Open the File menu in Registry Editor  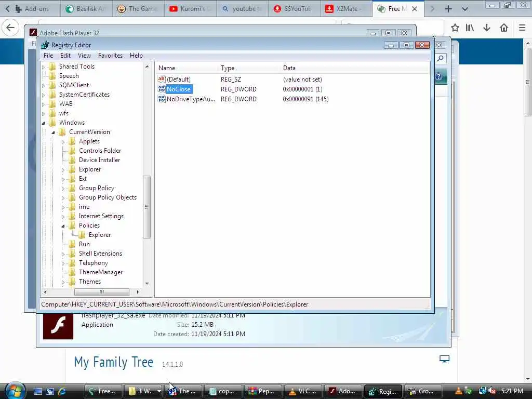[48, 55]
